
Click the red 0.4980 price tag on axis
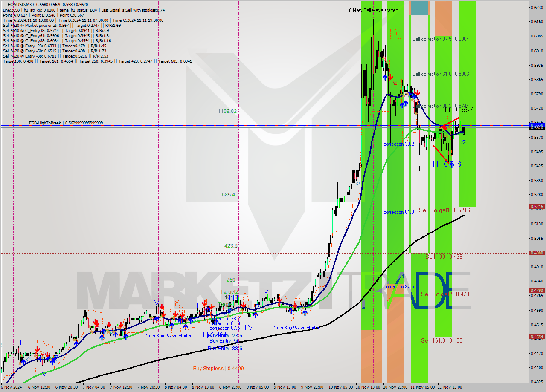(x=537, y=253)
